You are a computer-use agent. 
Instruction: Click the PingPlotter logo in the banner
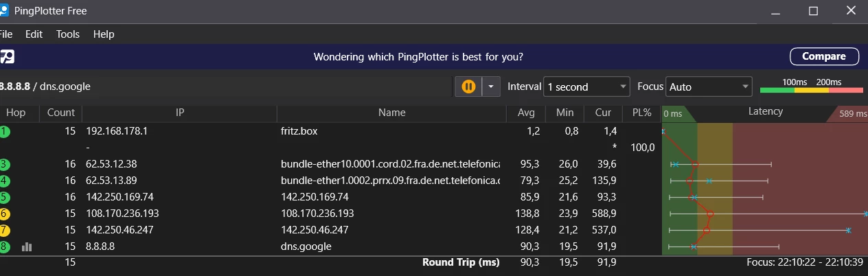[x=8, y=57]
